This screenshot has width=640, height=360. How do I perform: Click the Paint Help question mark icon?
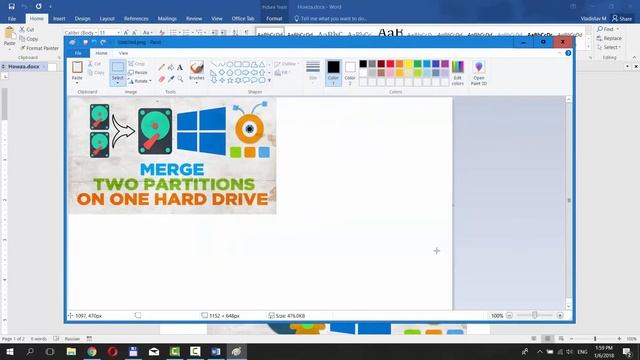568,53
